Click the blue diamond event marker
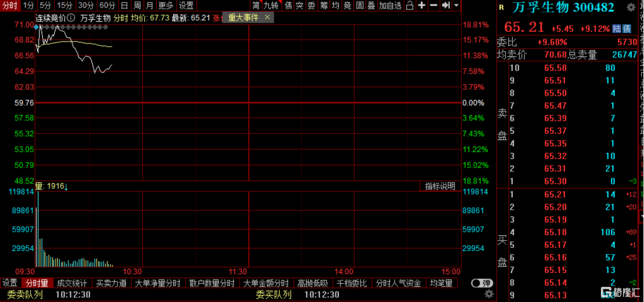This screenshot has width=644, height=302. point(37,27)
